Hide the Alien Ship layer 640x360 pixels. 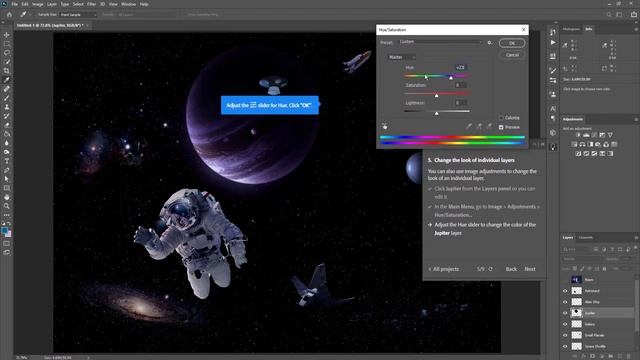point(565,302)
